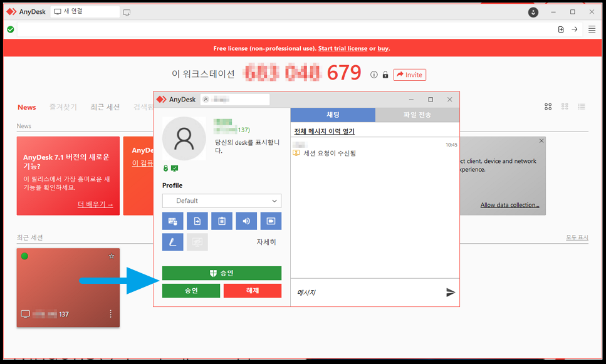Viewport: 606px width, 364px height.
Task: Click the info icon beside workstation ID
Action: [374, 75]
